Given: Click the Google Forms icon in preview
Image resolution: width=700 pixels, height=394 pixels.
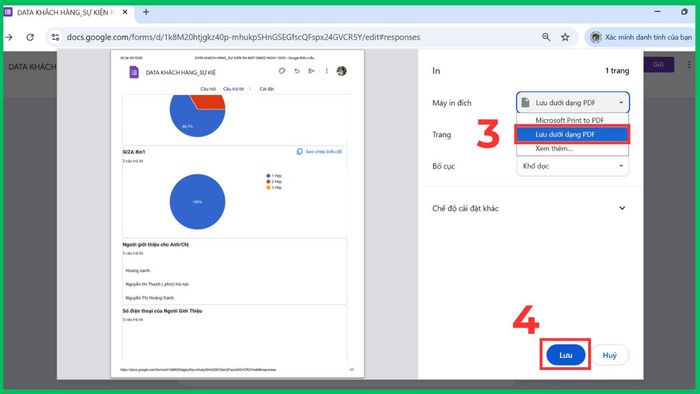Looking at the screenshot, I should [x=133, y=72].
